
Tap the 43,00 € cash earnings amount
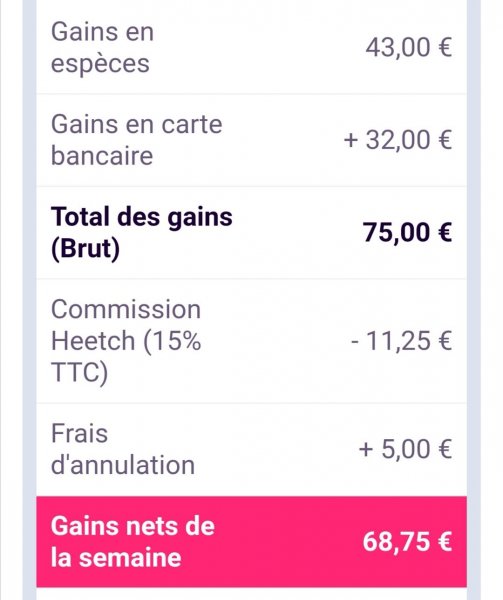(409, 48)
